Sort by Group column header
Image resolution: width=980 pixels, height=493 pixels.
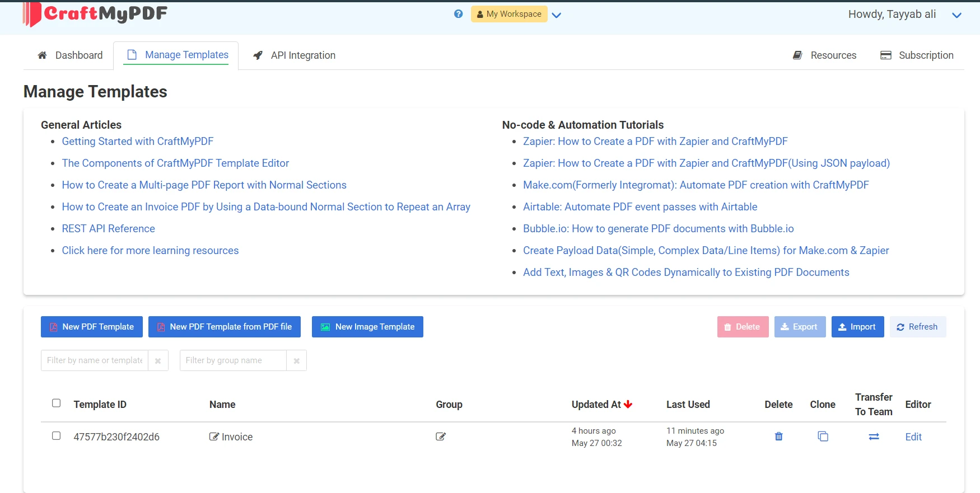[x=449, y=405]
